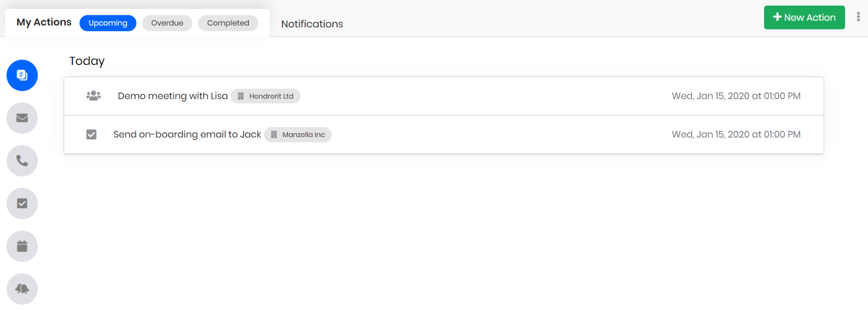Select the My Actions tab
This screenshot has width=868, height=310.
(44, 22)
